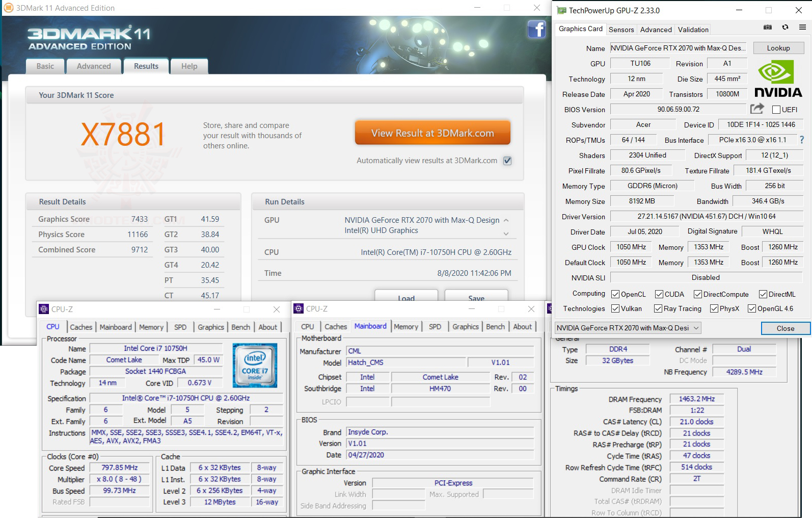Open the About tab in CPU-Z Mainboard window
Image resolution: width=812 pixels, height=518 pixels.
coord(522,327)
